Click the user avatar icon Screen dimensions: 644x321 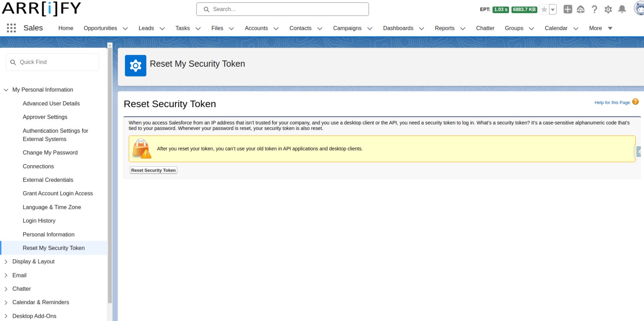[x=639, y=9]
